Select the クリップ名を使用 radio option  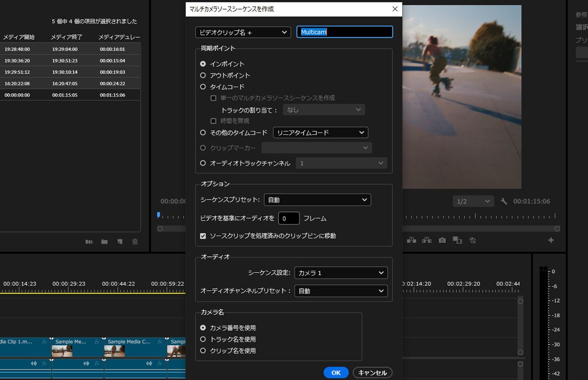click(x=203, y=351)
